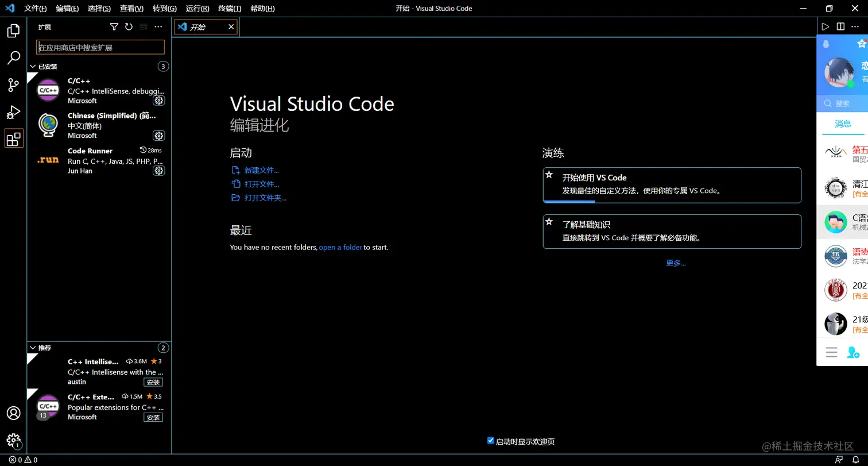The image size is (868, 466).
Task: Click the installed extensions count badge 3
Action: [164, 67]
